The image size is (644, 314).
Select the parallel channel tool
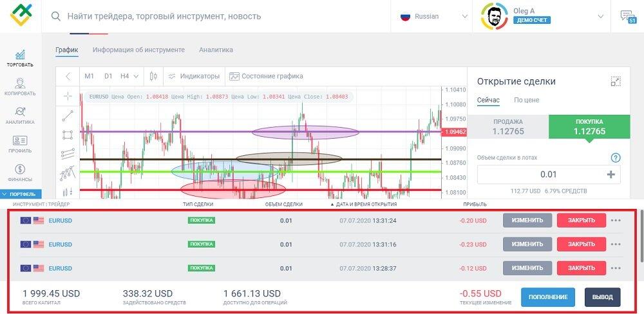coord(68,153)
